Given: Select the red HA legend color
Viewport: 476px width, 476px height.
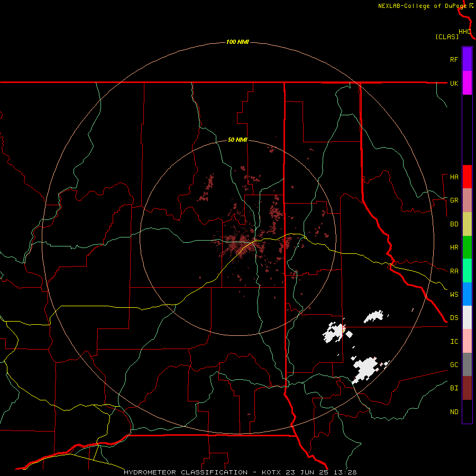Looking at the screenshot, I should (x=467, y=177).
